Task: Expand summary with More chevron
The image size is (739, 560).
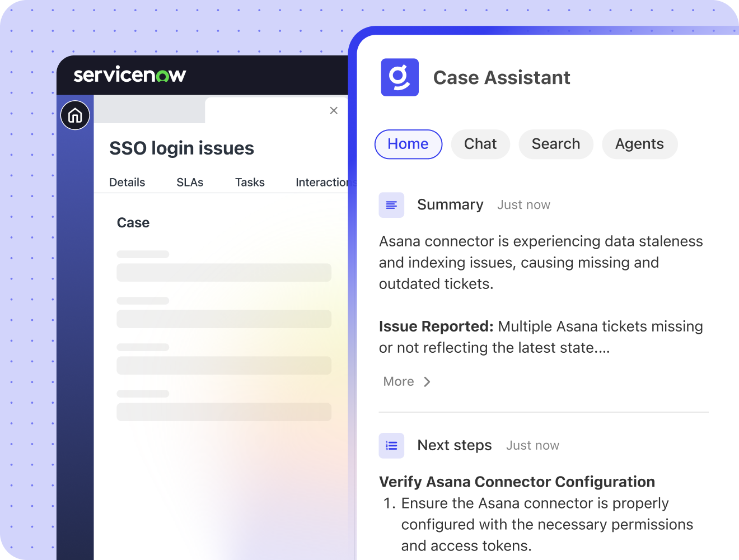Action: 427,382
